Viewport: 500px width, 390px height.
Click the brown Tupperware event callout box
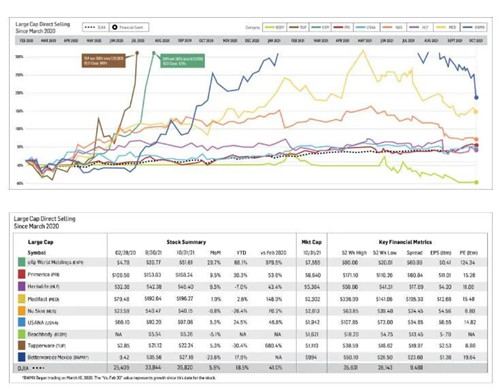(x=104, y=61)
